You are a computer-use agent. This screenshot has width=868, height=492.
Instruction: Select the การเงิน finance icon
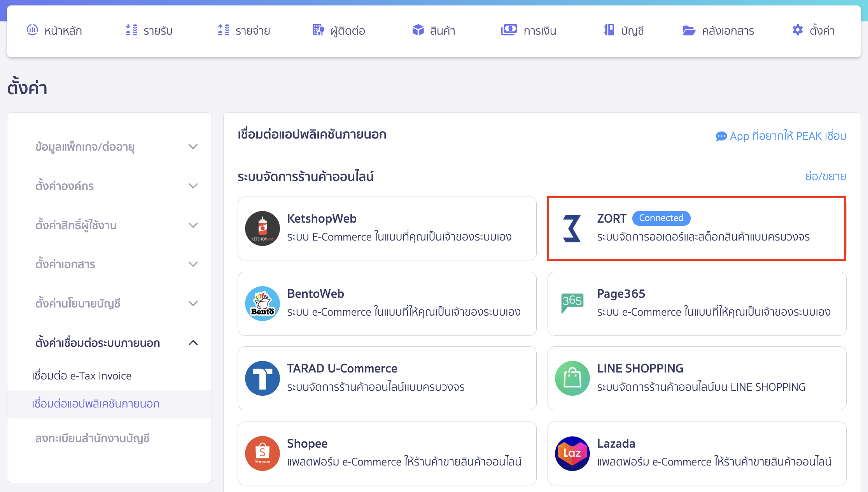tap(509, 30)
